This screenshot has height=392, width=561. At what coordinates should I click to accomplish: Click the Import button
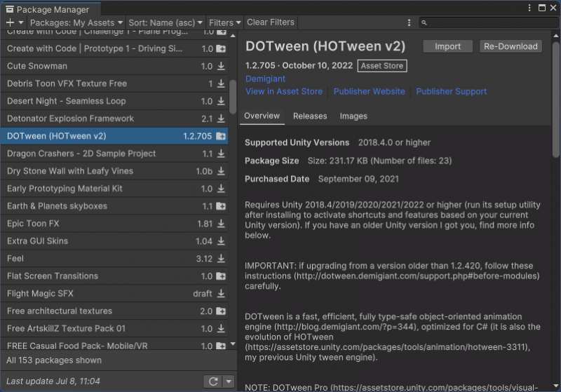pyautogui.click(x=447, y=46)
